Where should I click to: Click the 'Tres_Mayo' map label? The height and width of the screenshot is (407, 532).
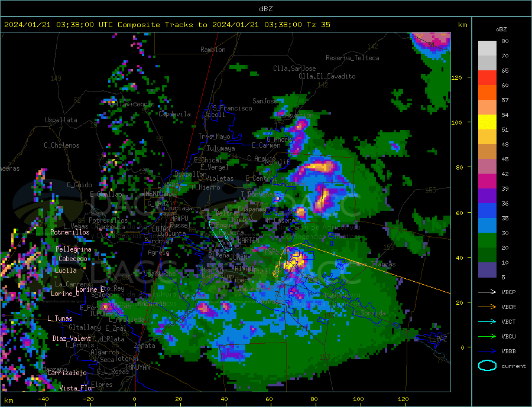coord(214,136)
